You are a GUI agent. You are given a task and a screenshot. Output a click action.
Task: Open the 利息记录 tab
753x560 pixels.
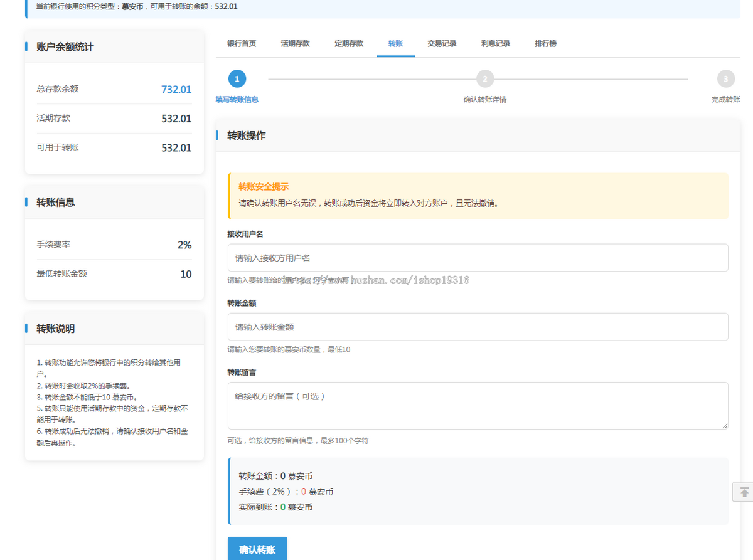point(496,44)
